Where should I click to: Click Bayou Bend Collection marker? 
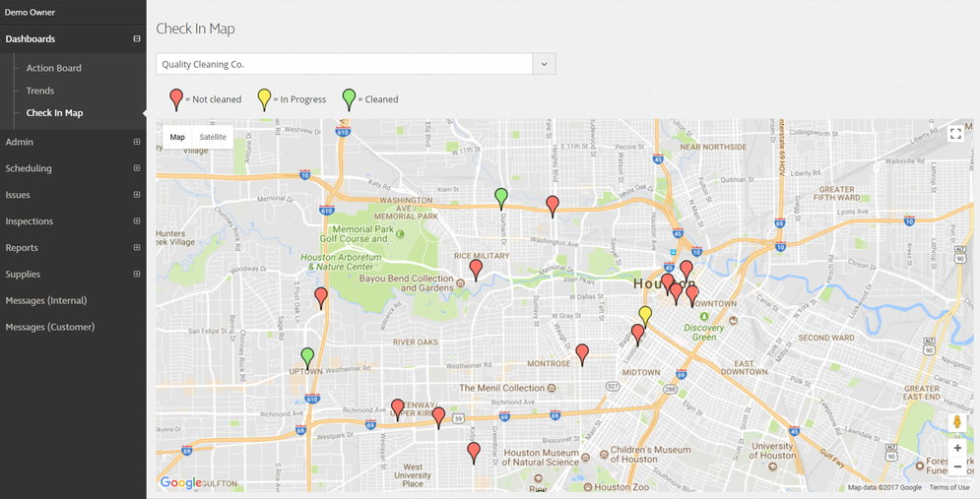tap(460, 282)
